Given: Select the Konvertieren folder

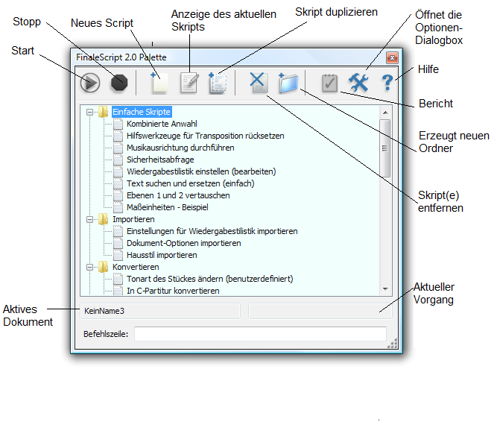Looking at the screenshot, I should [136, 267].
